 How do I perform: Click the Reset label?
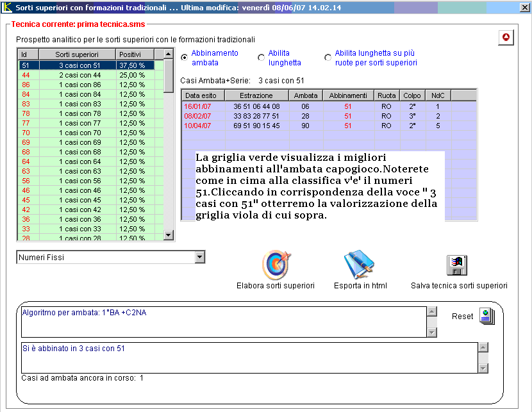[x=462, y=317]
